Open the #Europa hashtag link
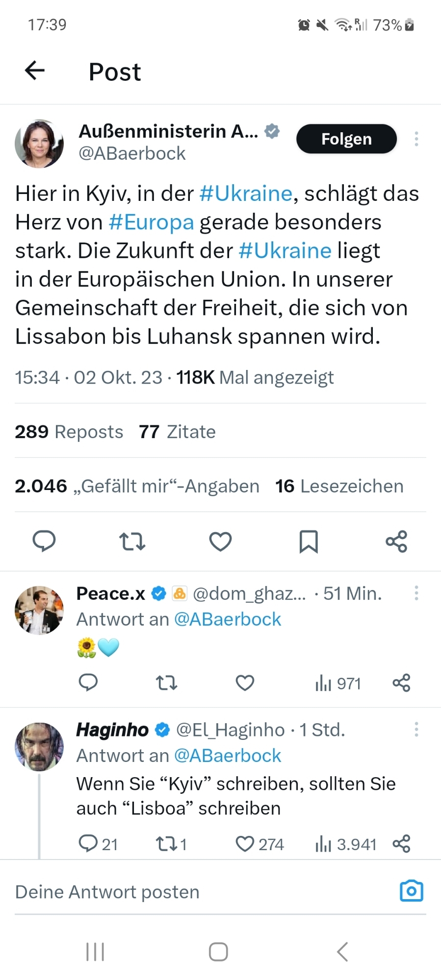The width and height of the screenshot is (441, 980). pos(151,222)
